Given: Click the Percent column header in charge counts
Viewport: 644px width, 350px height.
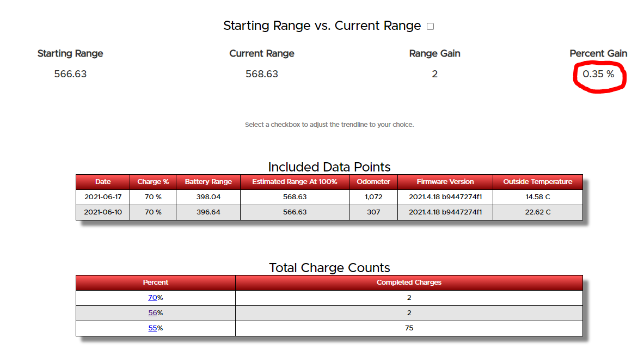Looking at the screenshot, I should click(156, 283).
